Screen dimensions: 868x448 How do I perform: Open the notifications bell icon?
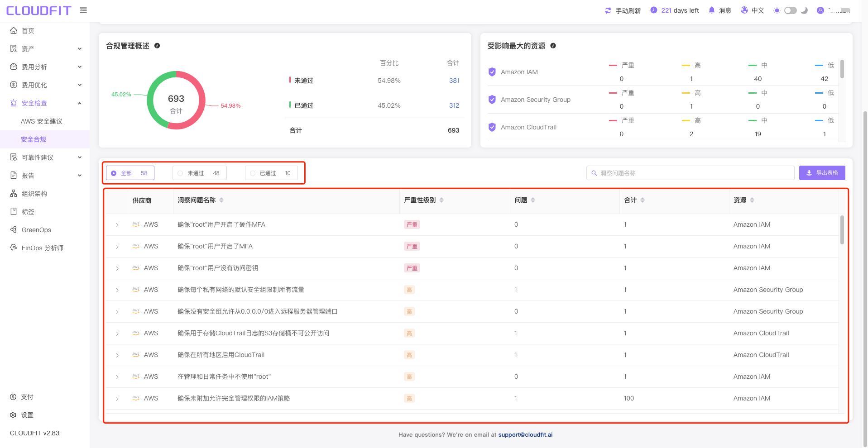point(712,10)
